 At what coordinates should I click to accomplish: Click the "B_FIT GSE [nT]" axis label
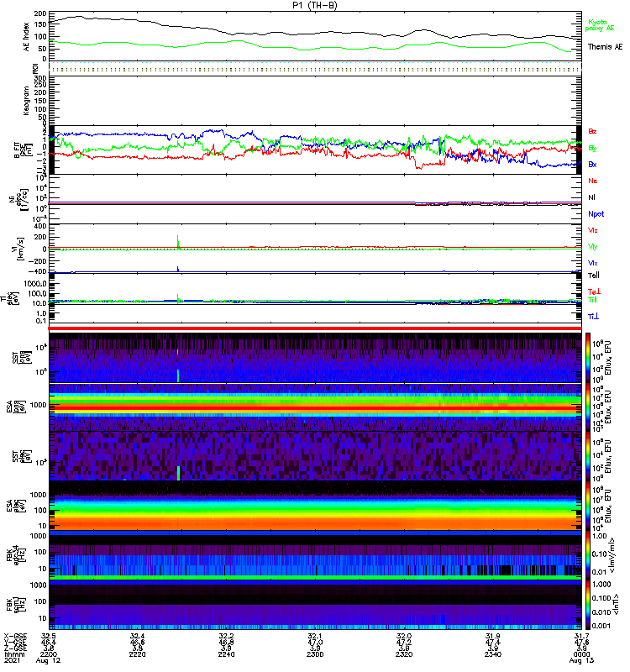(24, 150)
